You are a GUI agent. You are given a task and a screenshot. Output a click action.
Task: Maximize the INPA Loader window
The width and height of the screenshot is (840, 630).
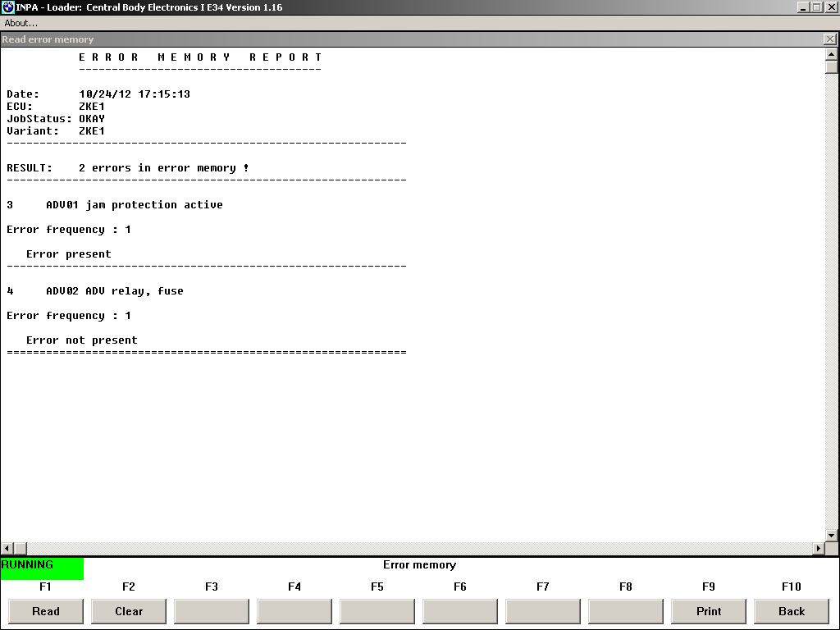(816, 7)
